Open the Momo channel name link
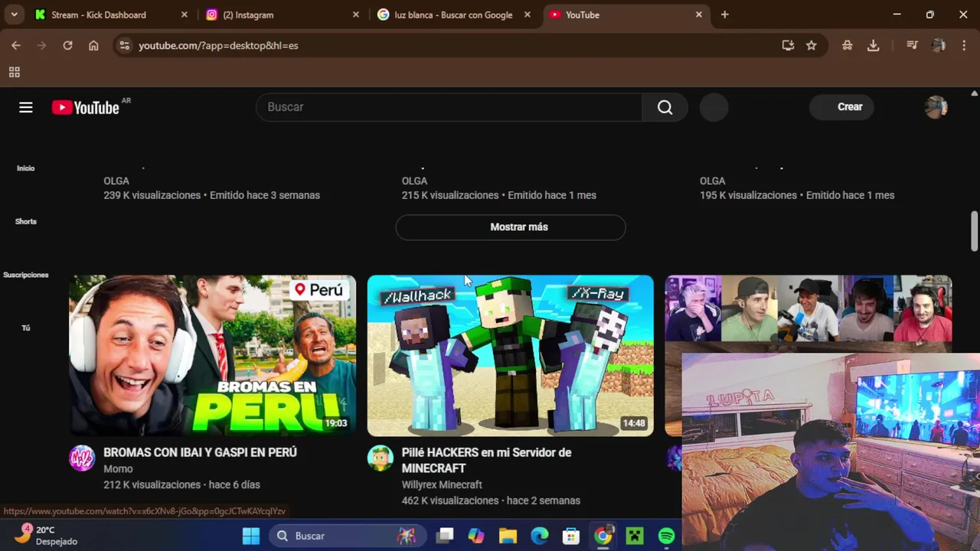The width and height of the screenshot is (980, 551). click(118, 469)
